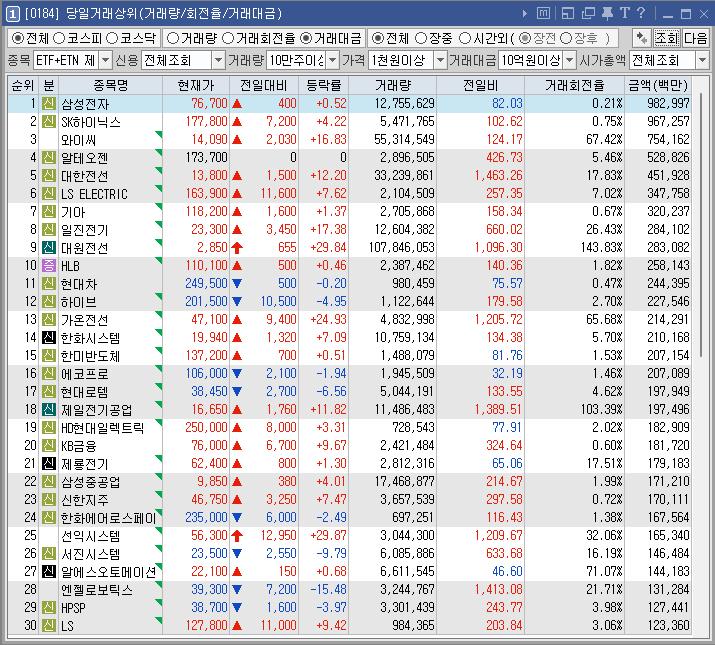Sort by the 거래회전율 column header

(x=574, y=85)
